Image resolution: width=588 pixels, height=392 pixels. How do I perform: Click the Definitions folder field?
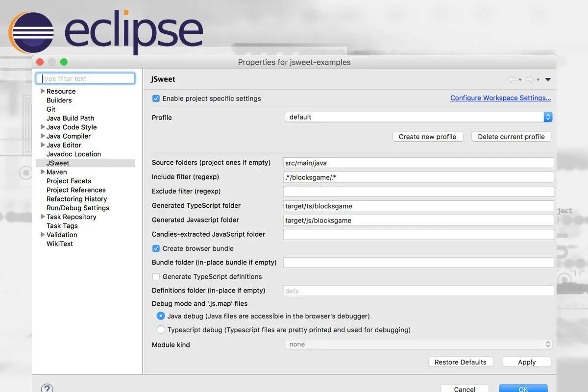418,291
